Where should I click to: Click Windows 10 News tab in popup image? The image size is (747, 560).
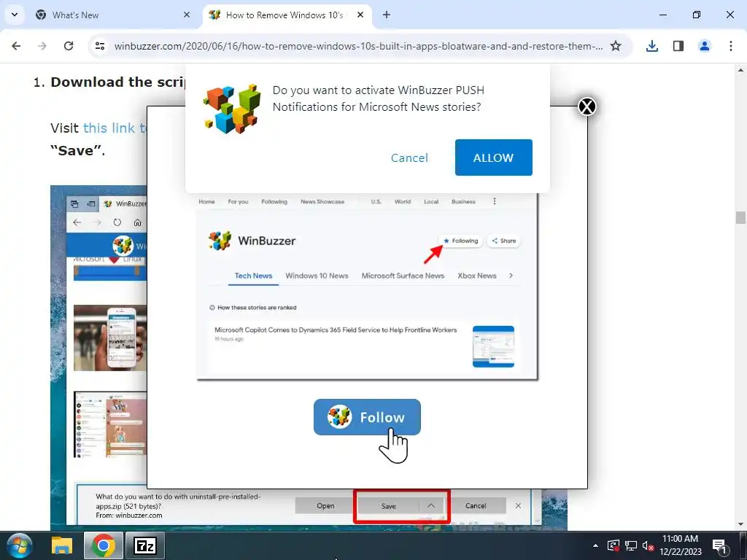coord(317,276)
